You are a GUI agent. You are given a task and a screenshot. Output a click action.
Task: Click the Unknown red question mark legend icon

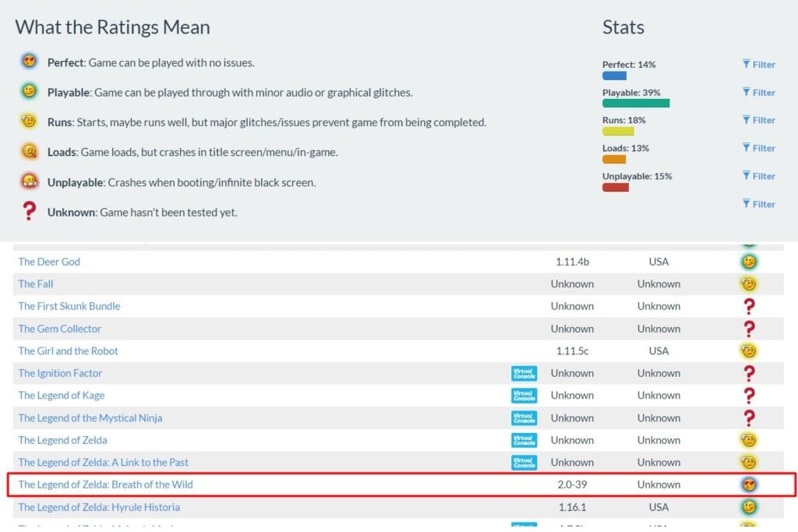coord(29,211)
